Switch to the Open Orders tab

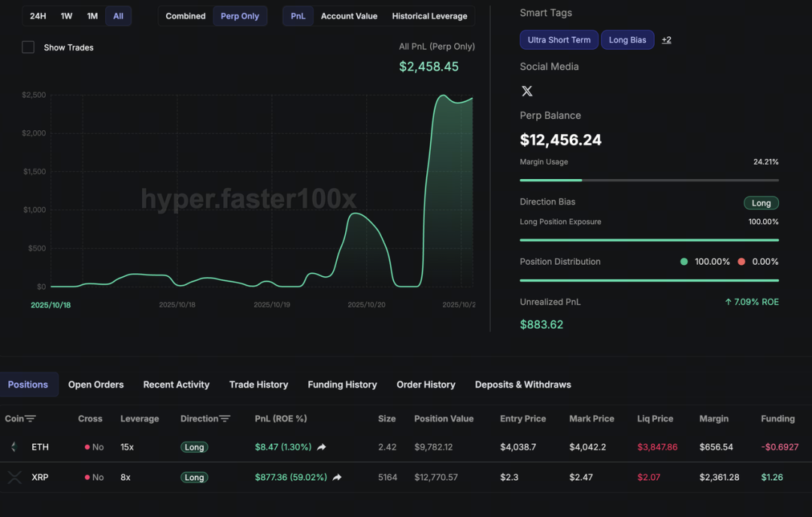[95, 385]
